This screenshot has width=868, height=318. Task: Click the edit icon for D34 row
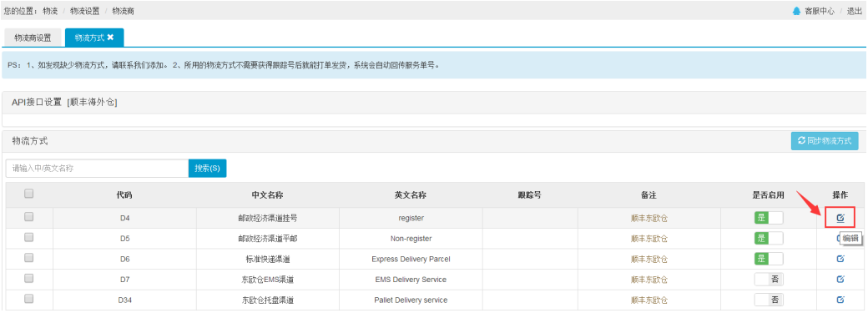coord(840,300)
